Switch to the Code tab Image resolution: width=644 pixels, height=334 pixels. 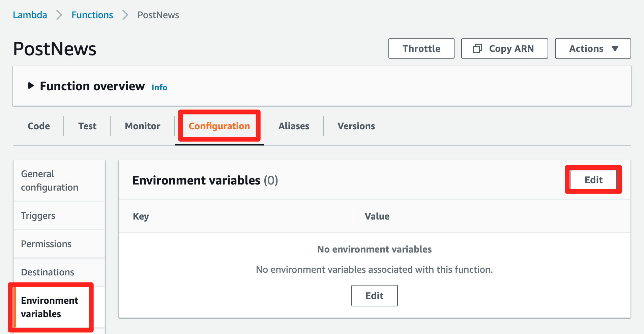click(x=39, y=126)
